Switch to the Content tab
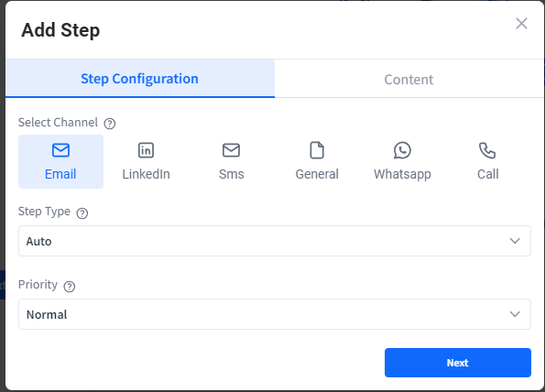The height and width of the screenshot is (392, 545). (409, 80)
